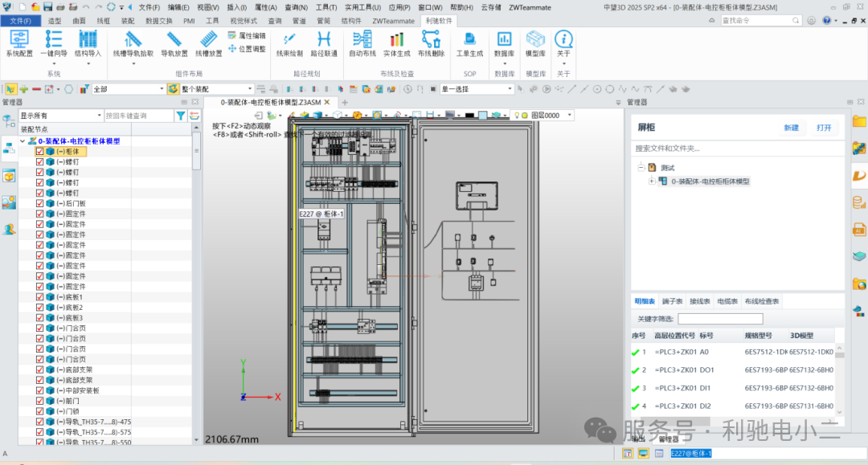Toggle the 门锁 checkbox in assembly tree
The image size is (868, 465).
[x=40, y=411]
